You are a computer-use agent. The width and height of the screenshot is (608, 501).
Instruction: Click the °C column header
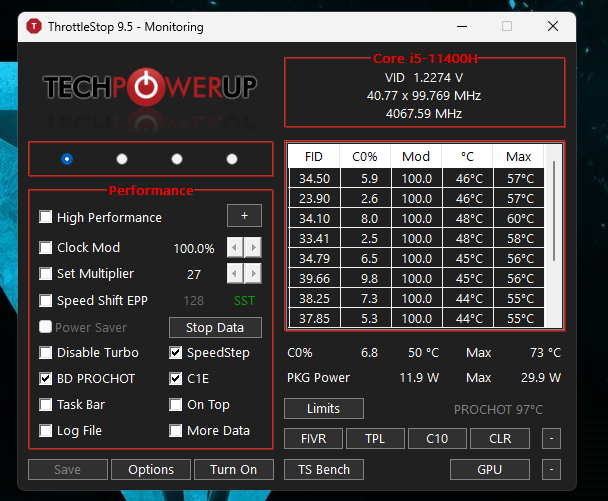click(x=467, y=156)
